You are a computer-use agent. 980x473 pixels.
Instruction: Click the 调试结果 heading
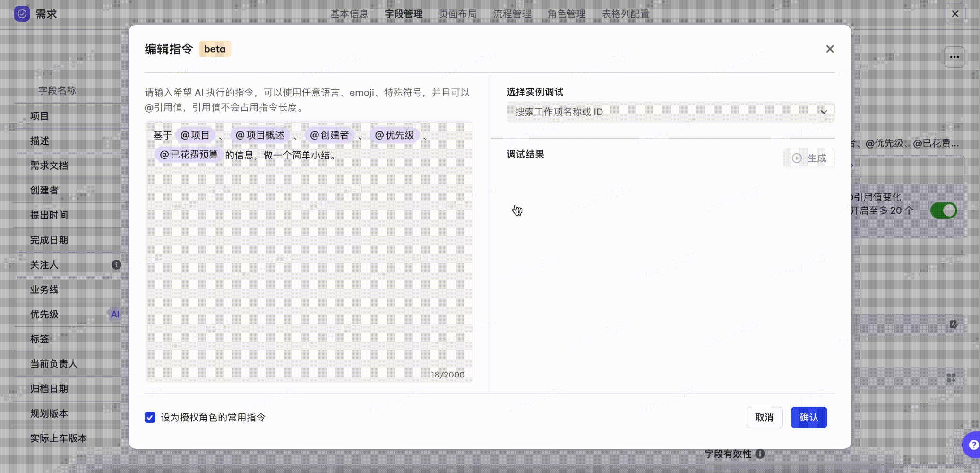(x=525, y=154)
